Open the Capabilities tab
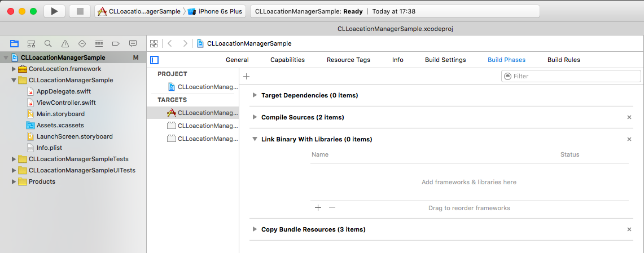Screen dimensions: 644x253 (287, 60)
